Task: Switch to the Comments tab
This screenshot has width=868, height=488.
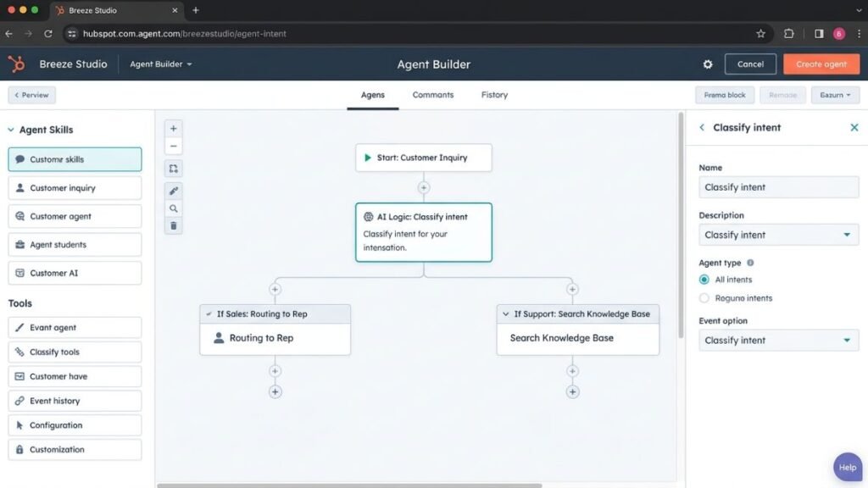Action: 433,95
